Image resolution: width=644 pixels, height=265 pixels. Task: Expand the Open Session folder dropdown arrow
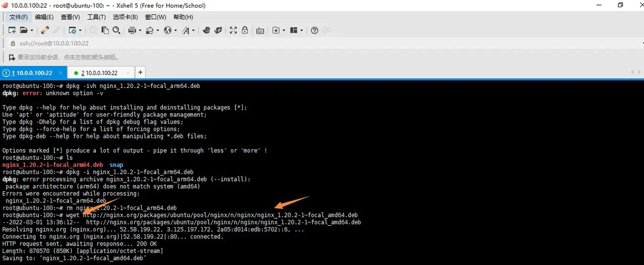(x=32, y=30)
